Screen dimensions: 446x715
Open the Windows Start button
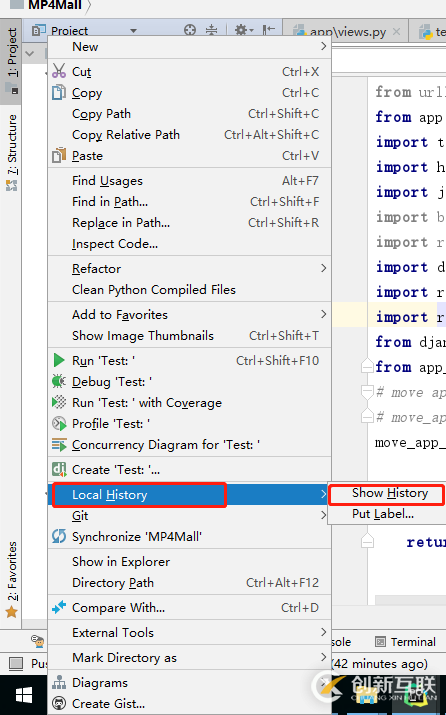tap(24, 696)
